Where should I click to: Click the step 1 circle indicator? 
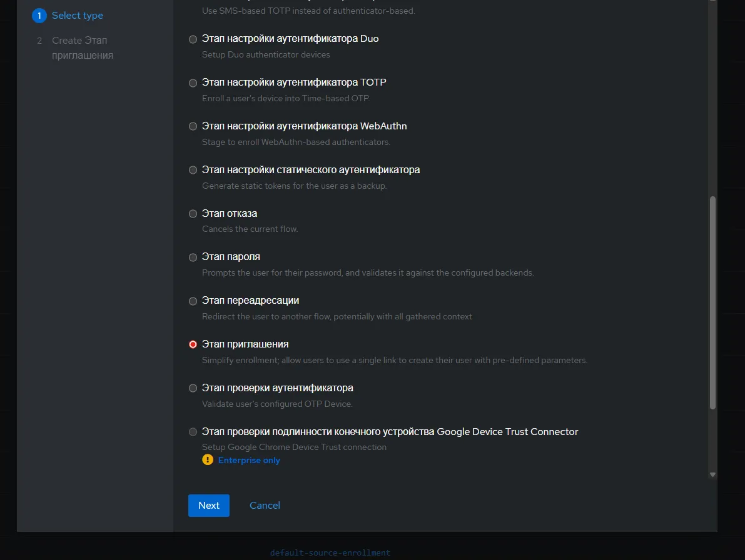[x=39, y=16]
